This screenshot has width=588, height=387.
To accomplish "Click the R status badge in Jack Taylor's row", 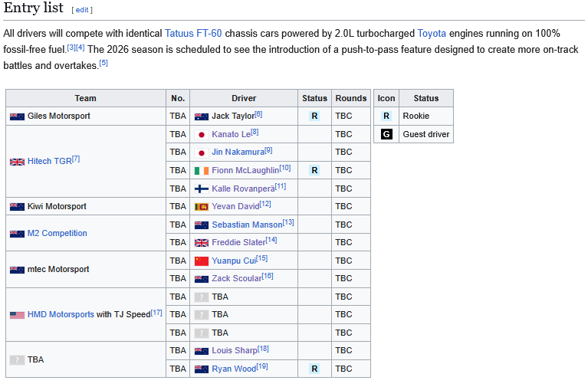I will pos(314,116).
